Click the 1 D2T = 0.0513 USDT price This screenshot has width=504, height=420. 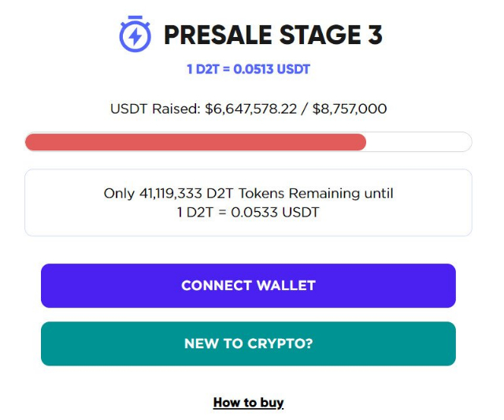point(248,69)
